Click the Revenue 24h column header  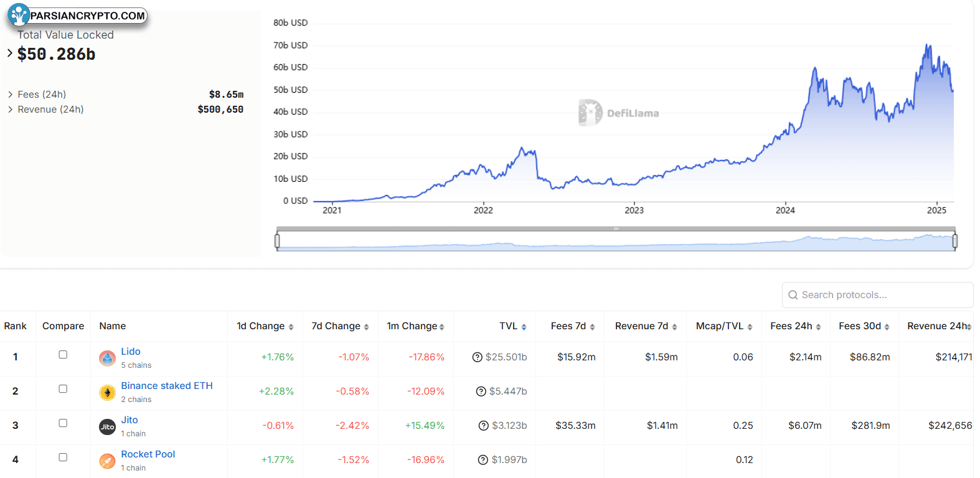(x=938, y=326)
